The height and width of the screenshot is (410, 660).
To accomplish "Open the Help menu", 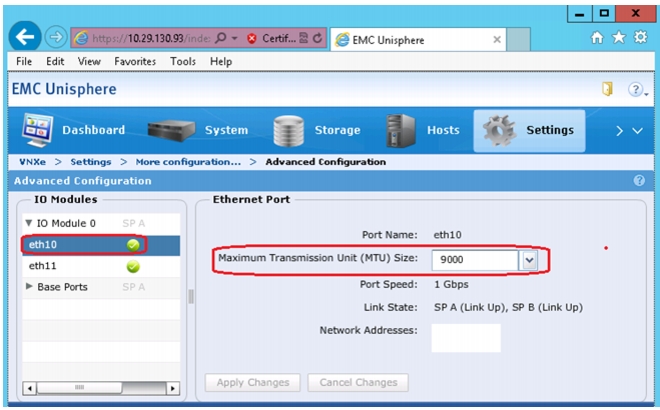I will [x=221, y=61].
